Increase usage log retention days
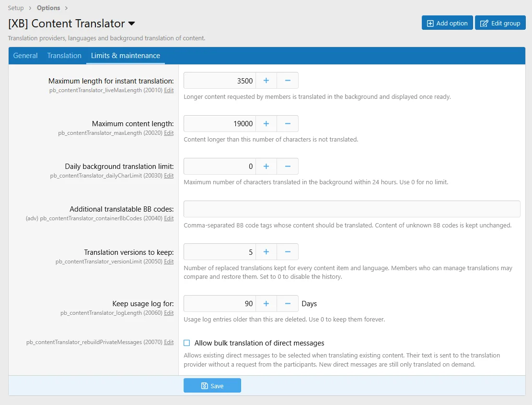Viewport: 532px width, 405px height. [266, 303]
